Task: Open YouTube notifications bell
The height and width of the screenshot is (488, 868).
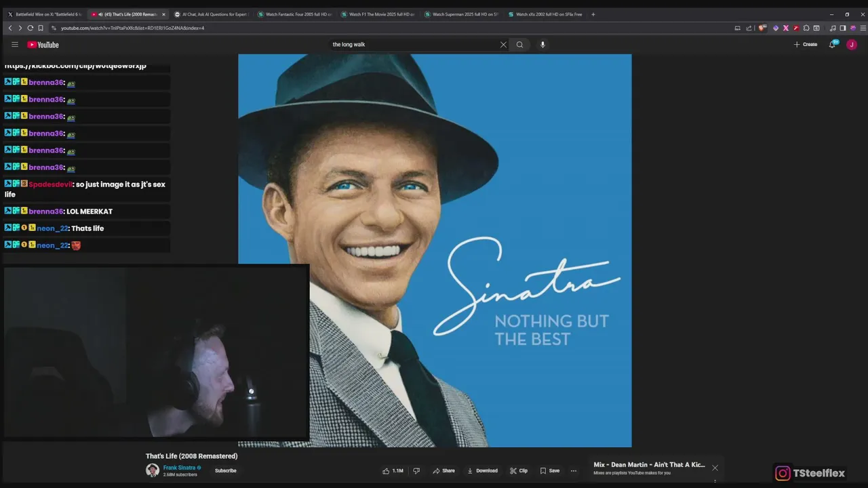Action: click(833, 45)
